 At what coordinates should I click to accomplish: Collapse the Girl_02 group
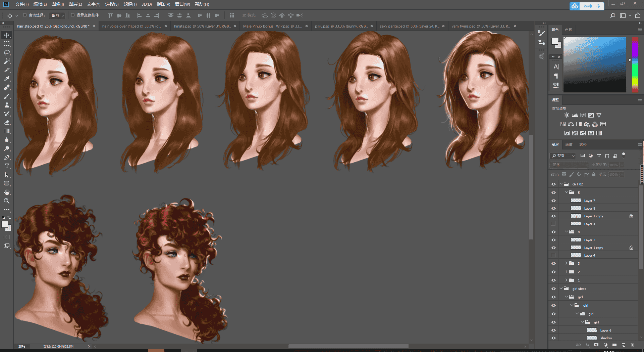pos(561,184)
